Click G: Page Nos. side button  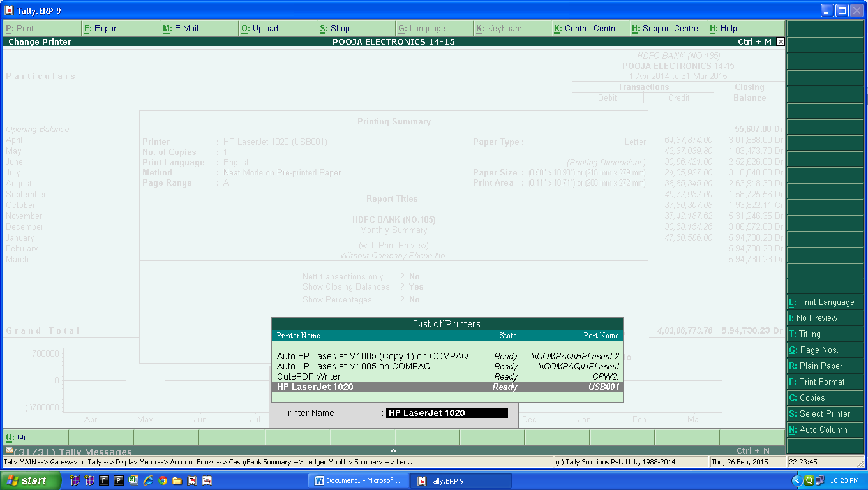825,350
